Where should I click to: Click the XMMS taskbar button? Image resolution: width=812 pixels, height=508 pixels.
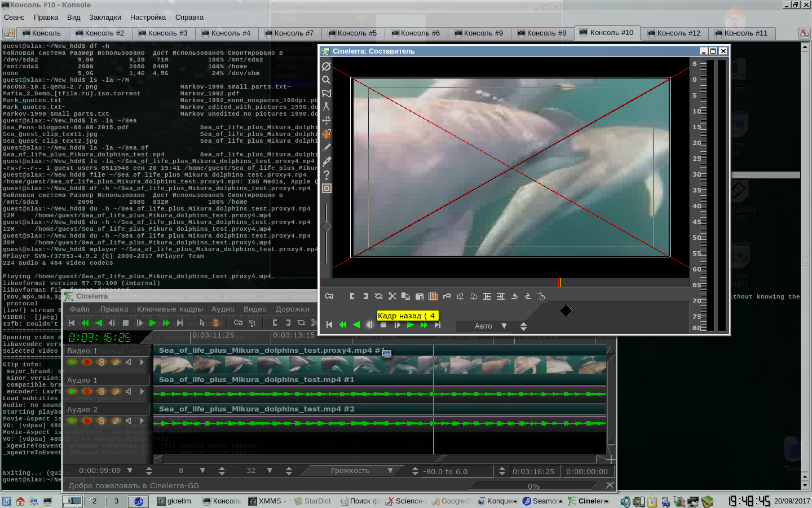click(268, 501)
